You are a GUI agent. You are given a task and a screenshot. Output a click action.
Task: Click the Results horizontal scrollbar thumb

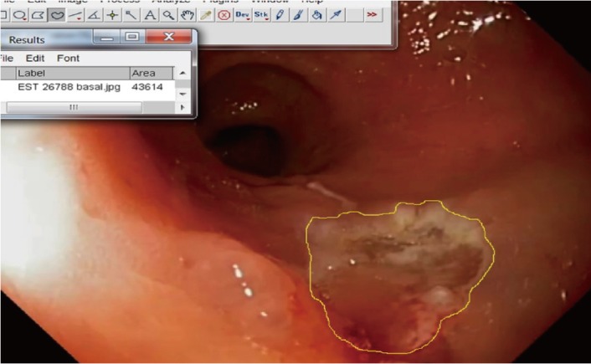pyautogui.click(x=75, y=108)
